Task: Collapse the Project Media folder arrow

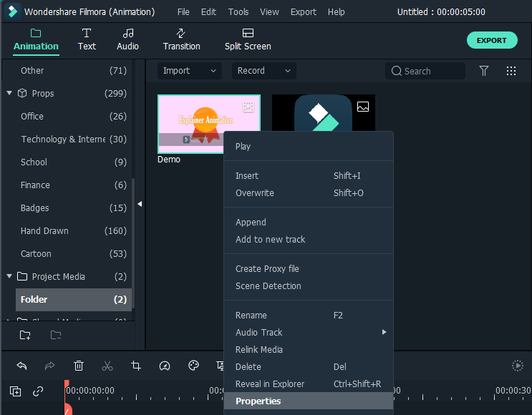Action: 9,276
